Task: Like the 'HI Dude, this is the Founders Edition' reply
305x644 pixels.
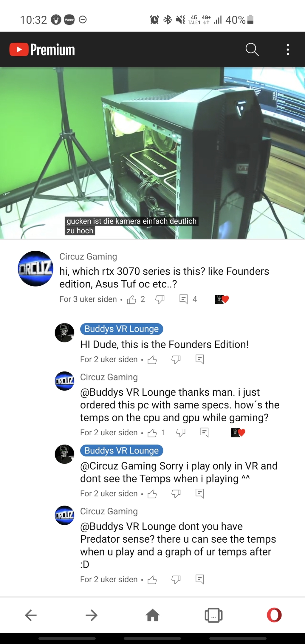Action: (x=152, y=360)
